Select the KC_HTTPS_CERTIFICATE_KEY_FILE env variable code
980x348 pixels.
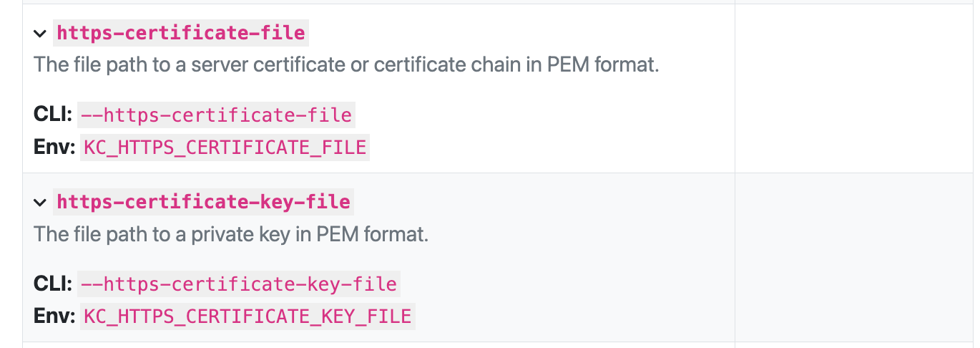point(247,316)
